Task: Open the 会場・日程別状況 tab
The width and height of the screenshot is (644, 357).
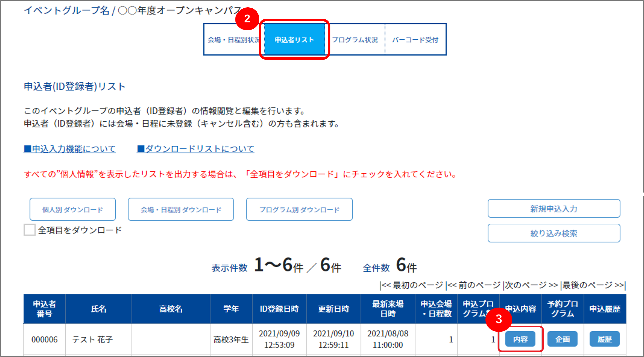Action: 234,39
